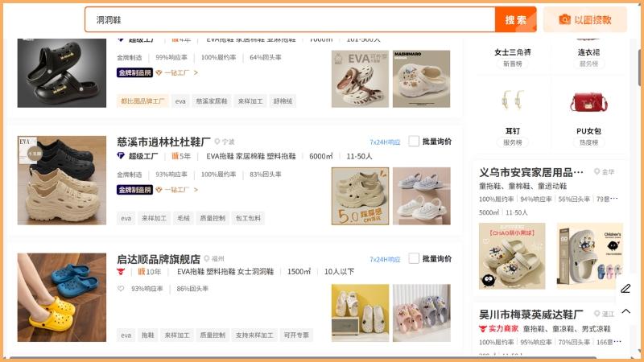Click heart icon beside 93%响应率

[x=121, y=289]
